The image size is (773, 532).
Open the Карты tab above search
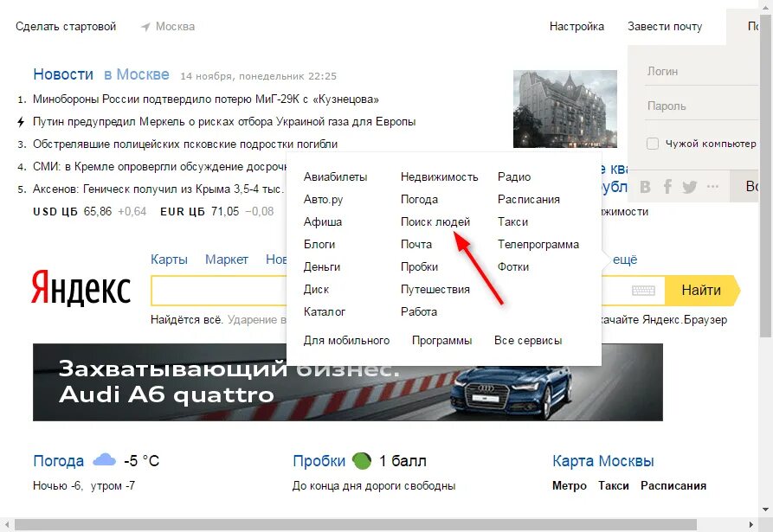coord(169,260)
